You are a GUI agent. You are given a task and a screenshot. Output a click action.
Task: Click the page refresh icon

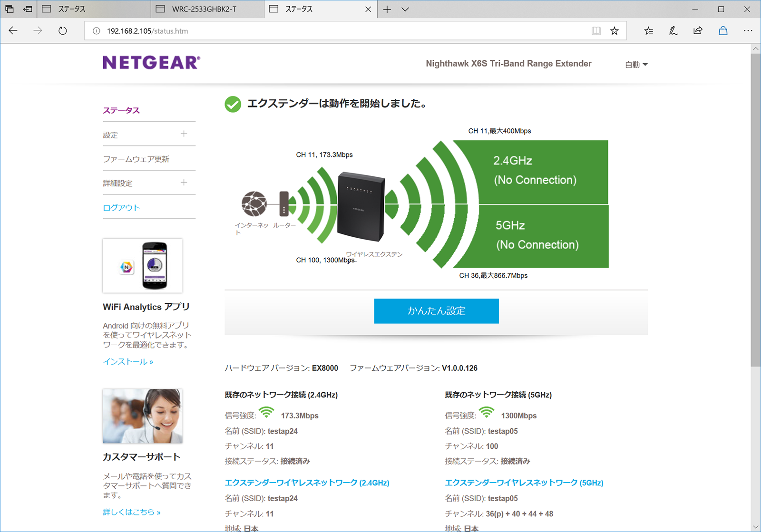click(x=62, y=30)
